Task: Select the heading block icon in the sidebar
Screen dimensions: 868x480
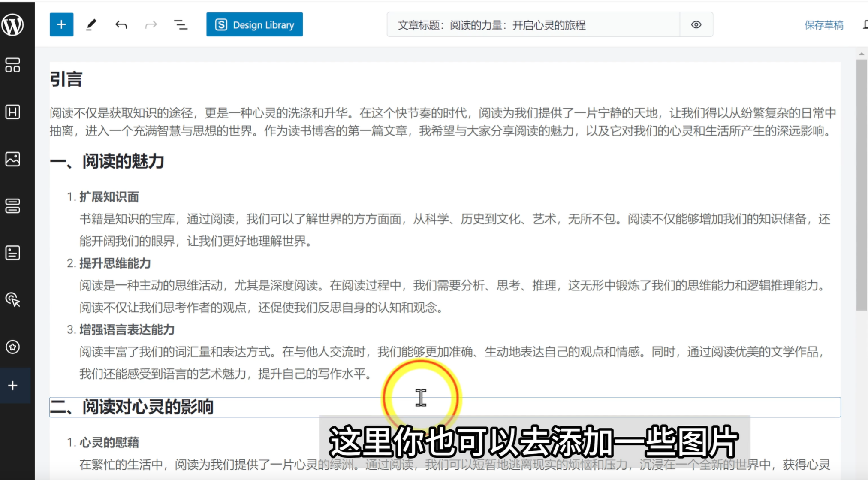Action: [x=13, y=112]
